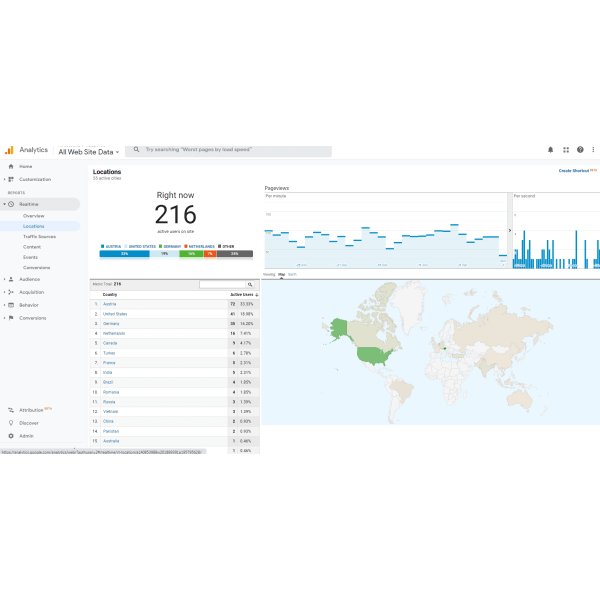Expand the Conversions section arrow

point(4,318)
